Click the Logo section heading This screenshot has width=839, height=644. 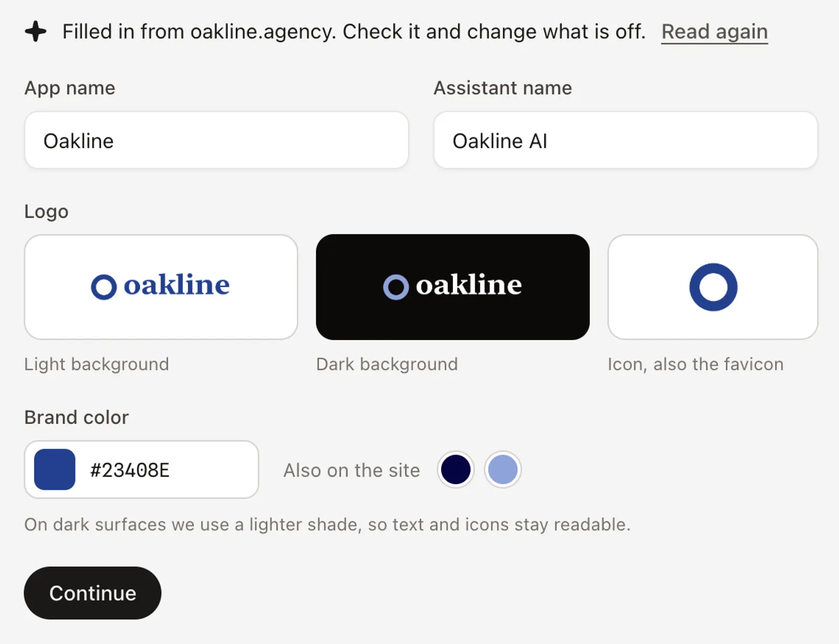(x=47, y=212)
